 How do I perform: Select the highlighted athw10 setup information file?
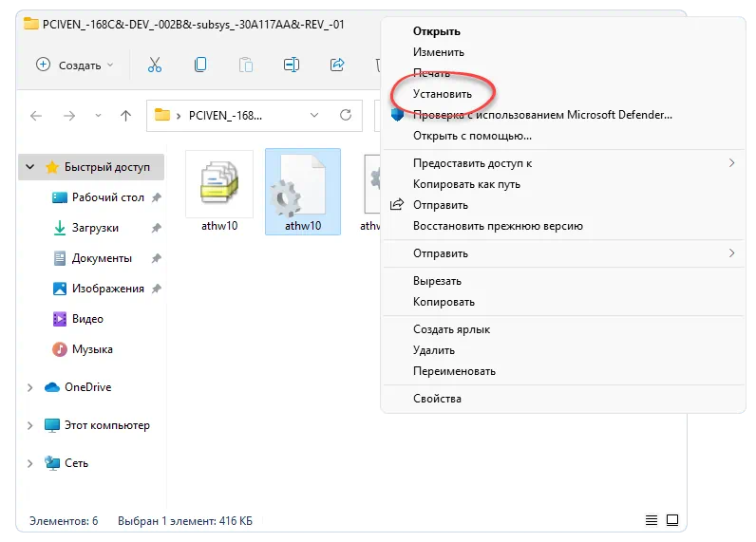tap(303, 192)
